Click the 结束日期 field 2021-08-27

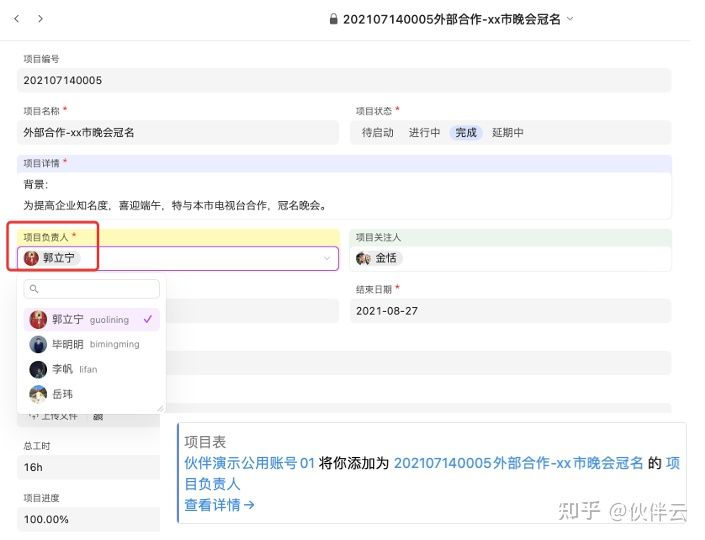point(510,311)
